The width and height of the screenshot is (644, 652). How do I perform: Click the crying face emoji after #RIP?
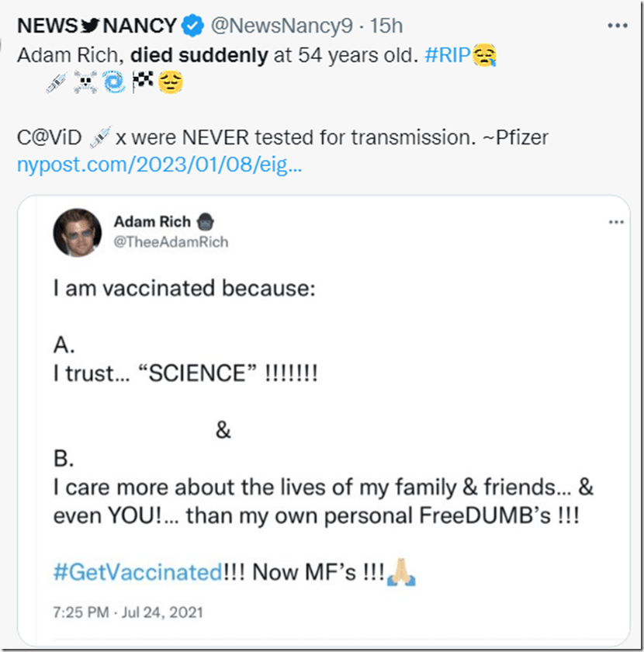(487, 57)
